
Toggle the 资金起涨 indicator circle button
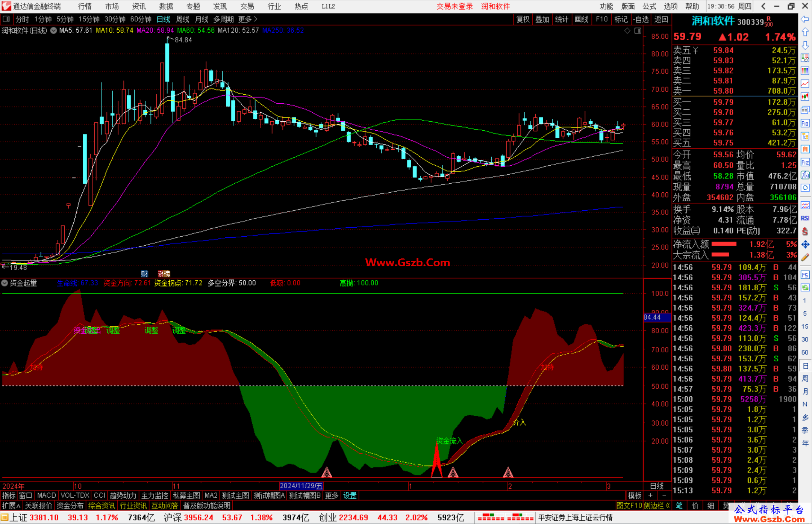(5, 283)
